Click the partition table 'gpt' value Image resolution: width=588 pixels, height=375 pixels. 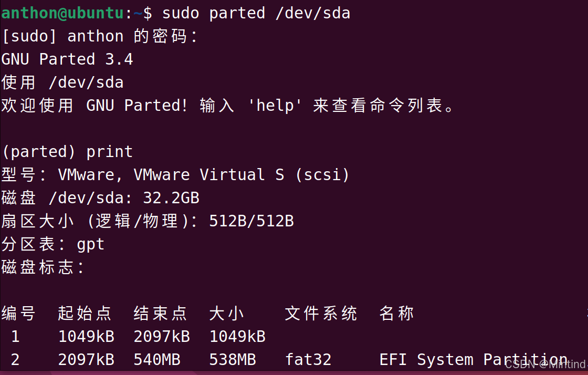pyautogui.click(x=90, y=245)
